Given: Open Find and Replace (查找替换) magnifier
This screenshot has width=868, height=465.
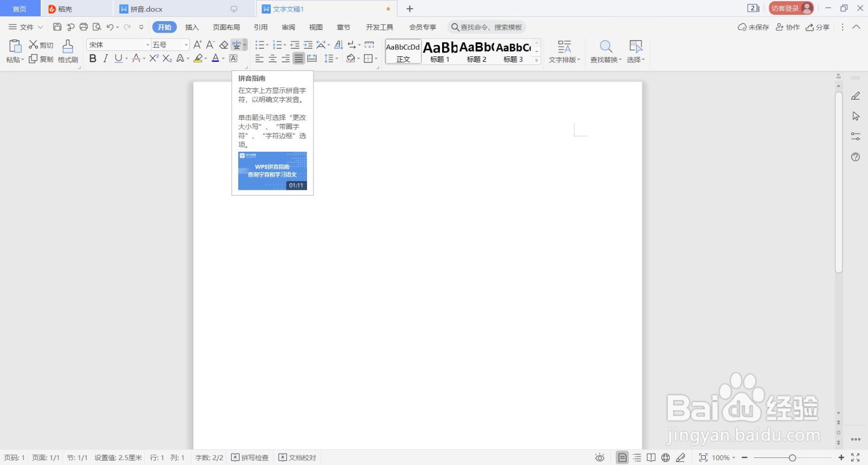Looking at the screenshot, I should click(x=606, y=47).
